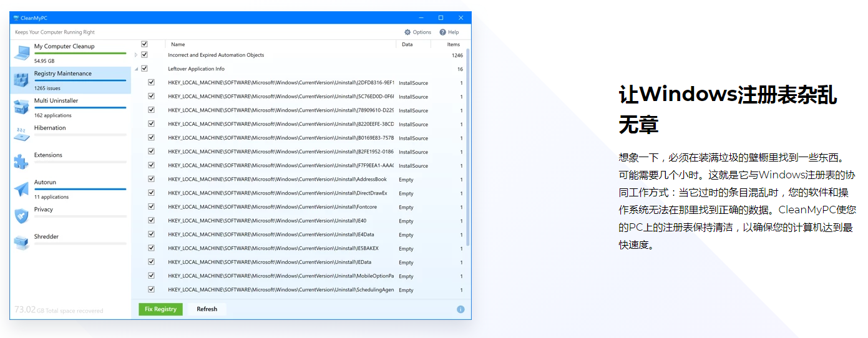
Task: Click the CleanMyPC title bar app icon
Action: [16, 17]
